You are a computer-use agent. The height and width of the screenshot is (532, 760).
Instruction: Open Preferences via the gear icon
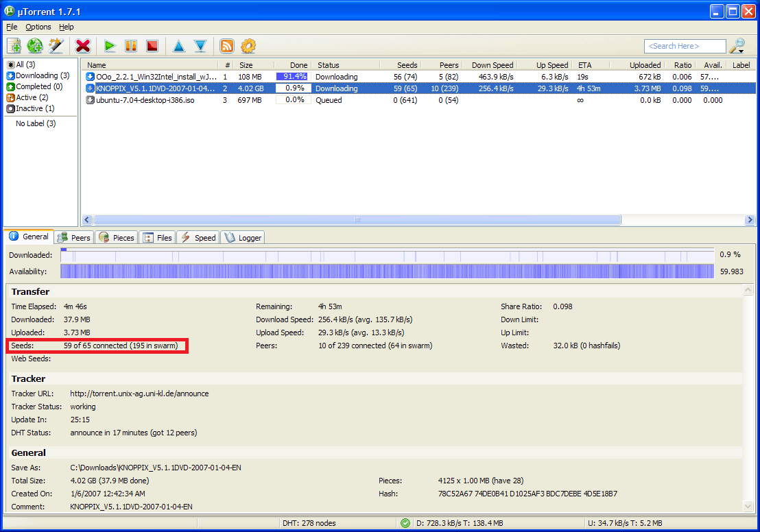(248, 46)
